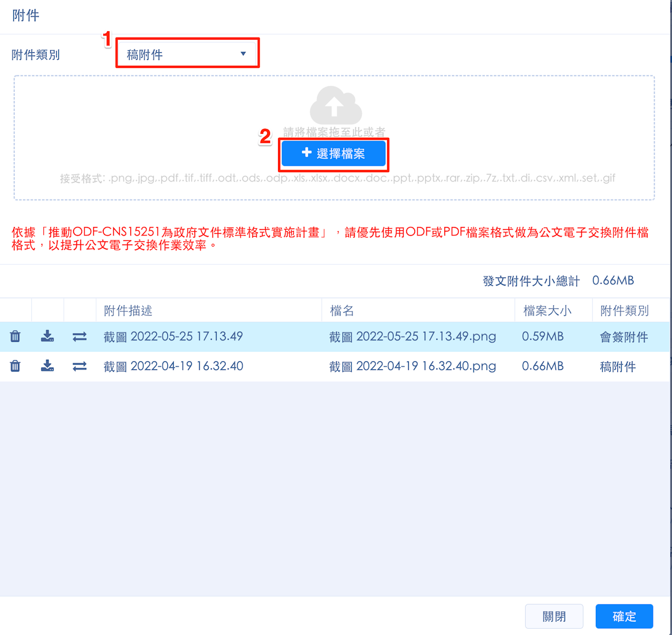Click the dropdown arrow beside 稿附件

[x=243, y=54]
